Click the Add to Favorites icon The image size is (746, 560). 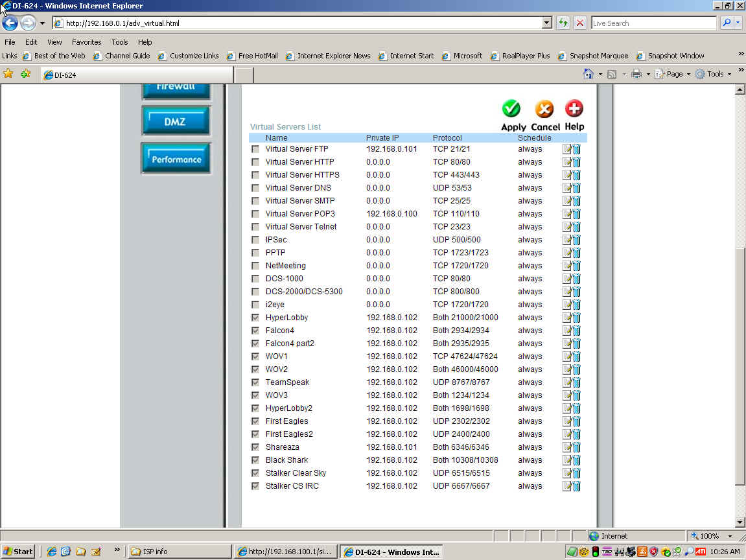pyautogui.click(x=26, y=74)
